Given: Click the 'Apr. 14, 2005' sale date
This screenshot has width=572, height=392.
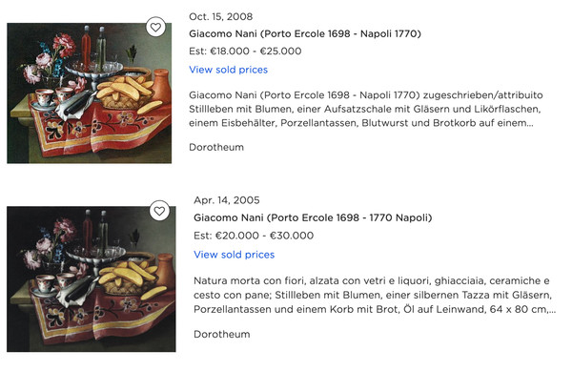Looking at the screenshot, I should click(x=227, y=200).
